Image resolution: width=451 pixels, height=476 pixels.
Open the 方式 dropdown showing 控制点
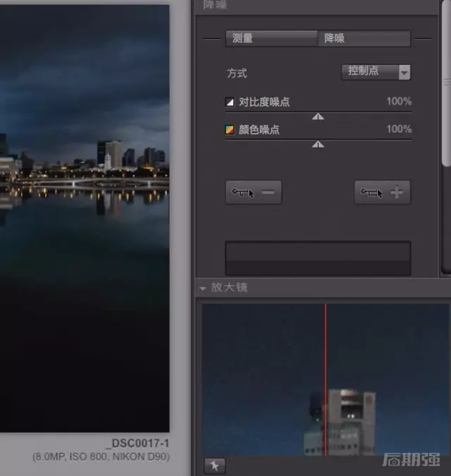[x=376, y=72]
